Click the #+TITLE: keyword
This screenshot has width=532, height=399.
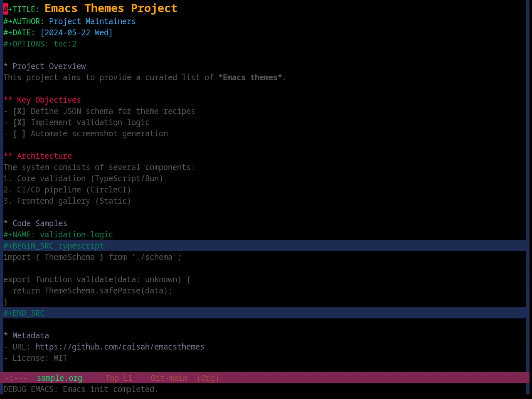(22, 9)
